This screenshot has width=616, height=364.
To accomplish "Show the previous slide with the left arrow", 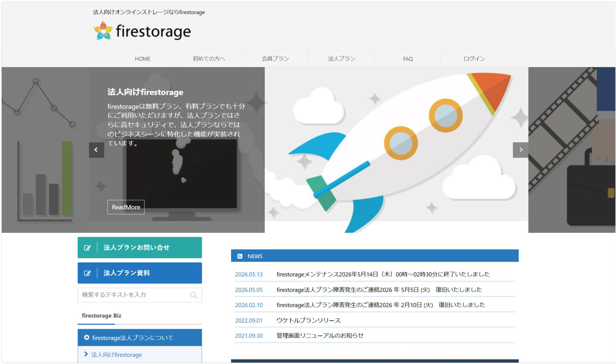I will [x=96, y=150].
